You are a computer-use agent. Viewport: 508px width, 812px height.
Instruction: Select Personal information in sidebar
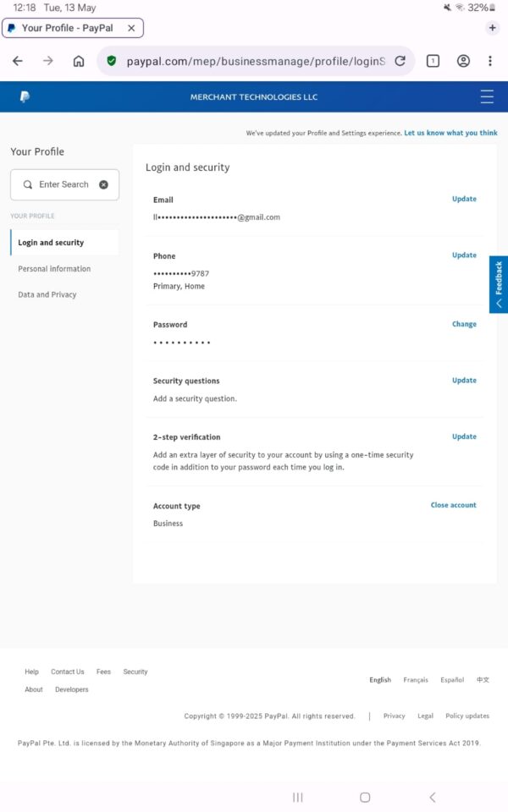coord(54,269)
